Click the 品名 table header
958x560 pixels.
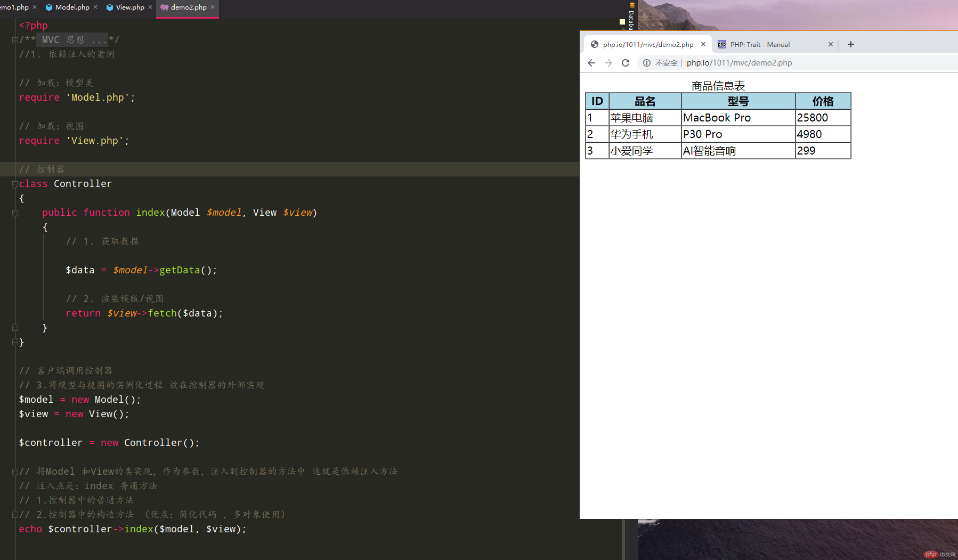tap(645, 101)
